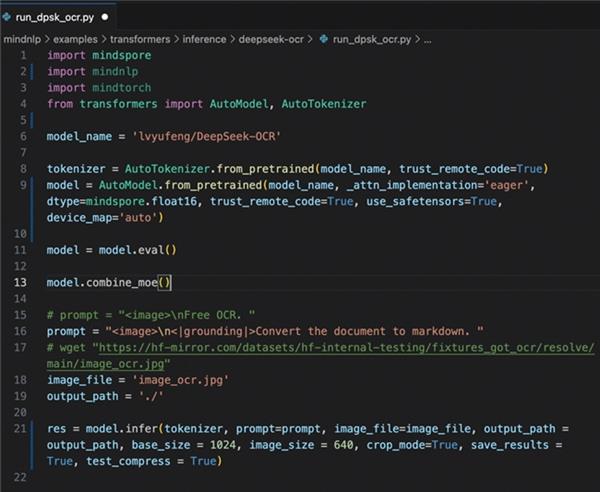Click 'save_results' argument text
Viewport: 600px width, 492px height.
click(x=510, y=445)
